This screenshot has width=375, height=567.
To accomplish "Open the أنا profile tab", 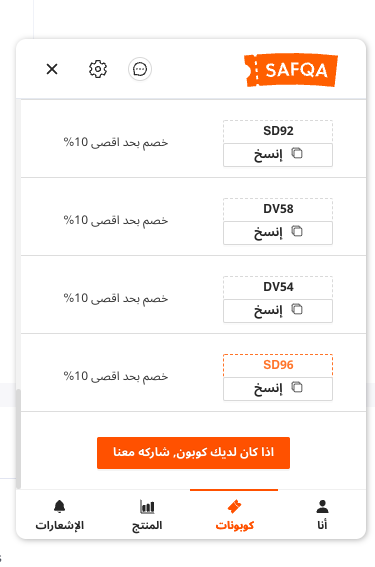I will coord(322,515).
